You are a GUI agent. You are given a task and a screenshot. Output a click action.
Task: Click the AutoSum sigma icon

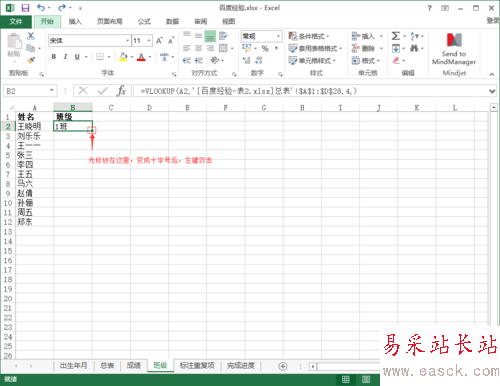click(396, 36)
